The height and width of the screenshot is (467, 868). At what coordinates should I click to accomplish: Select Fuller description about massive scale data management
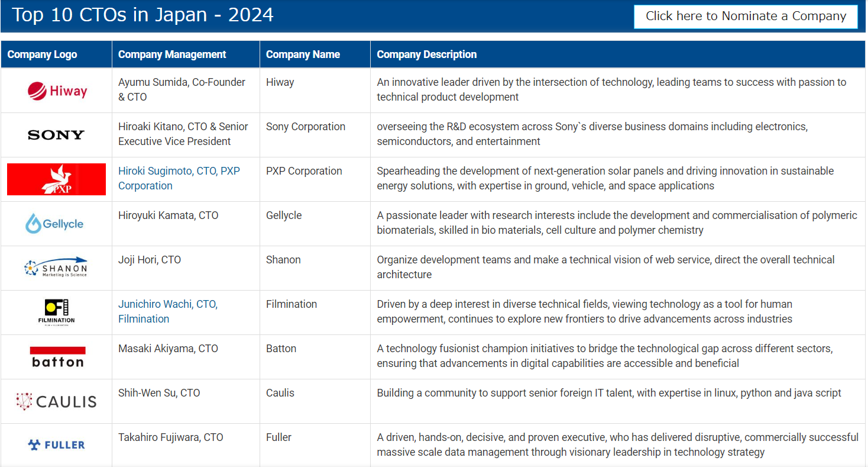coord(618,445)
